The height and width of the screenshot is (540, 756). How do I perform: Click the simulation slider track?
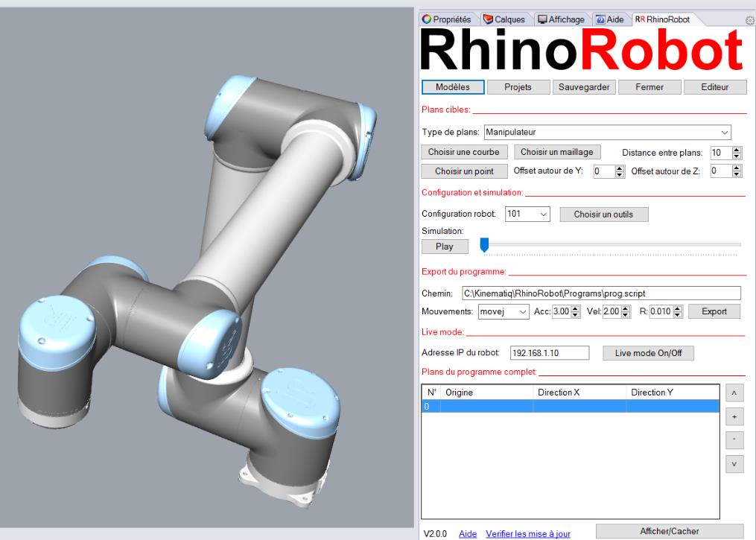[x=611, y=244]
